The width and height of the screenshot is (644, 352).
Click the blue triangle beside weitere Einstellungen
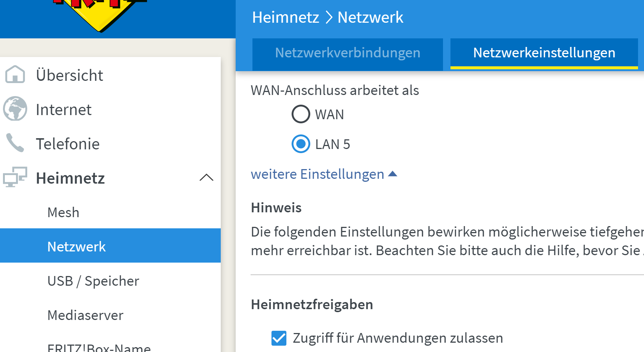(393, 174)
